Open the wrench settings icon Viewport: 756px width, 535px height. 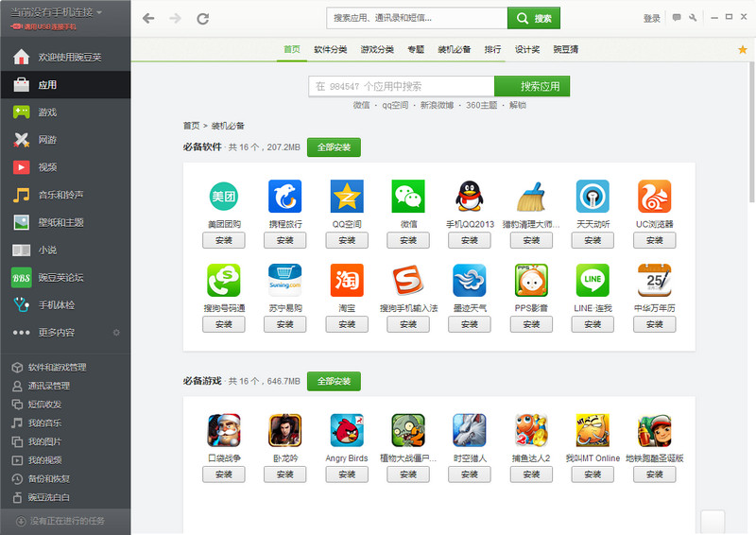693,18
